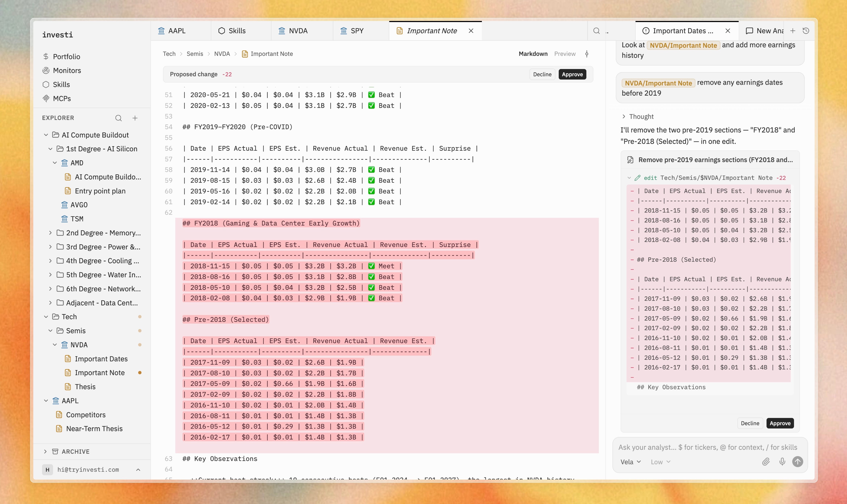Screen dimensions: 847x504
Task: Collapse the Semis folder
Action: click(x=50, y=331)
